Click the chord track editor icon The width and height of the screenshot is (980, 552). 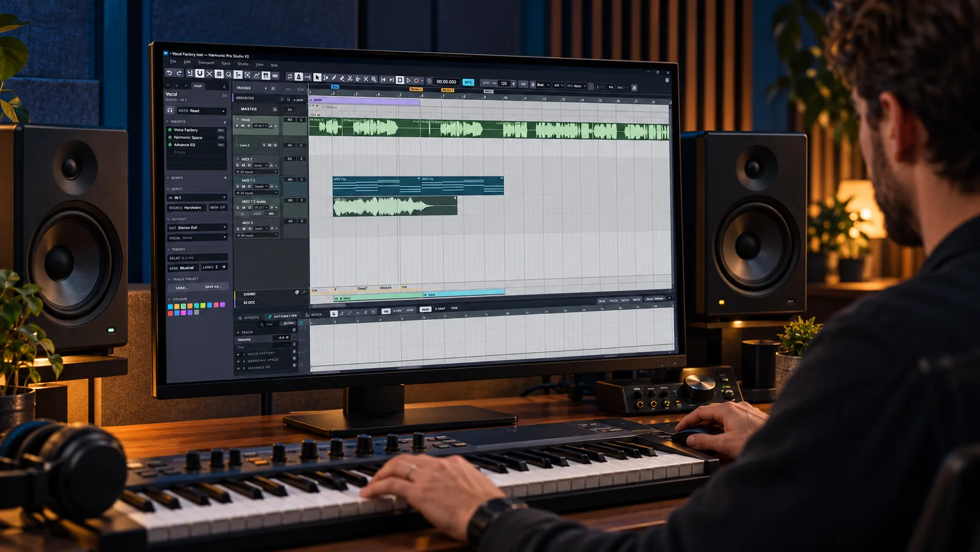tap(297, 292)
